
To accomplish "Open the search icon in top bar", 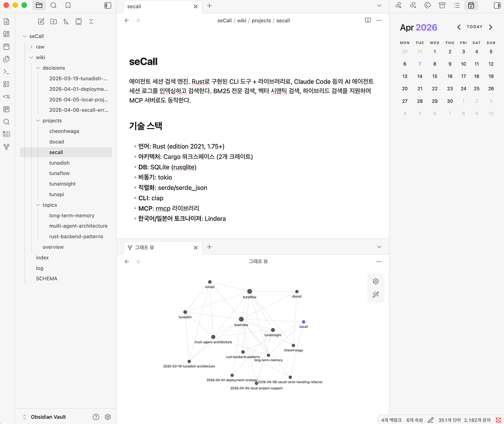I will [x=53, y=5].
